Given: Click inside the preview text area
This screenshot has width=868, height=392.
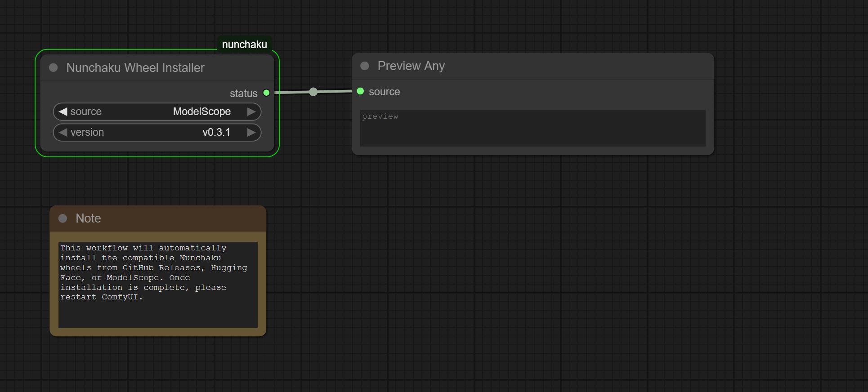Looking at the screenshot, I should pyautogui.click(x=532, y=128).
